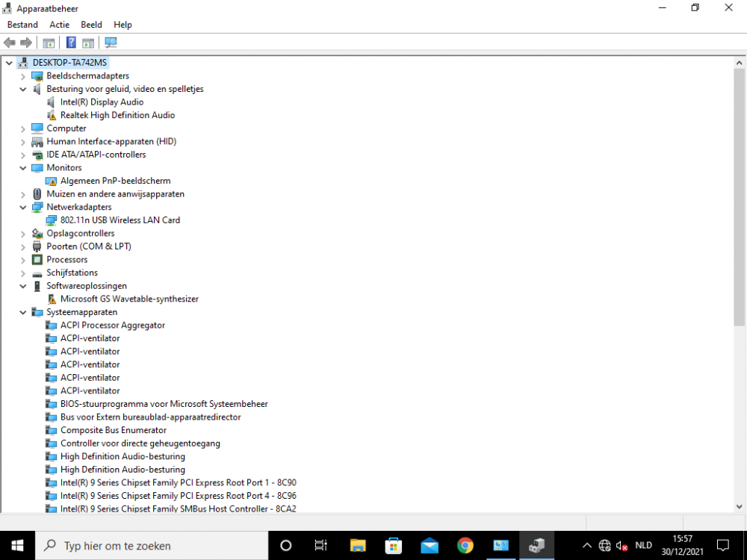Select Bus voor Extern bureaublad-apparaatredirector

(151, 417)
